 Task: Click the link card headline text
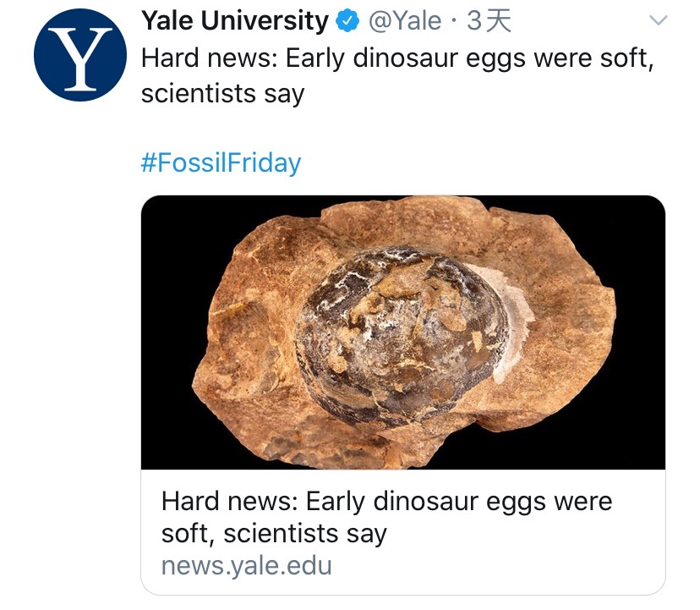(x=386, y=517)
